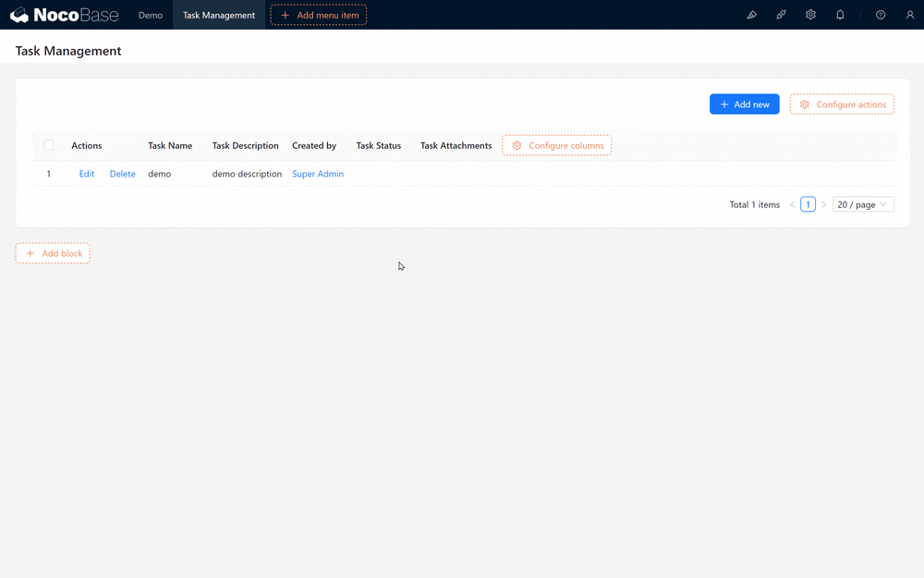This screenshot has width=924, height=578.
Task: Click the Task Description column header
Action: [x=245, y=146]
